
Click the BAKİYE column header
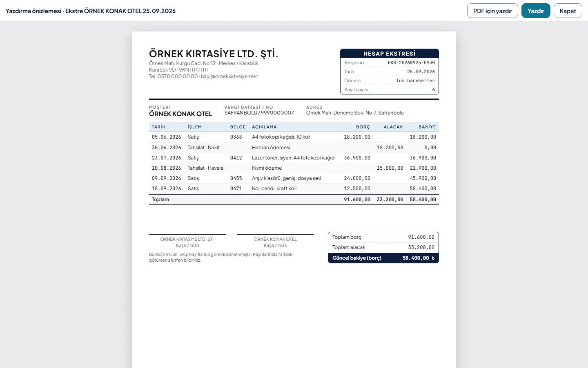(427, 127)
